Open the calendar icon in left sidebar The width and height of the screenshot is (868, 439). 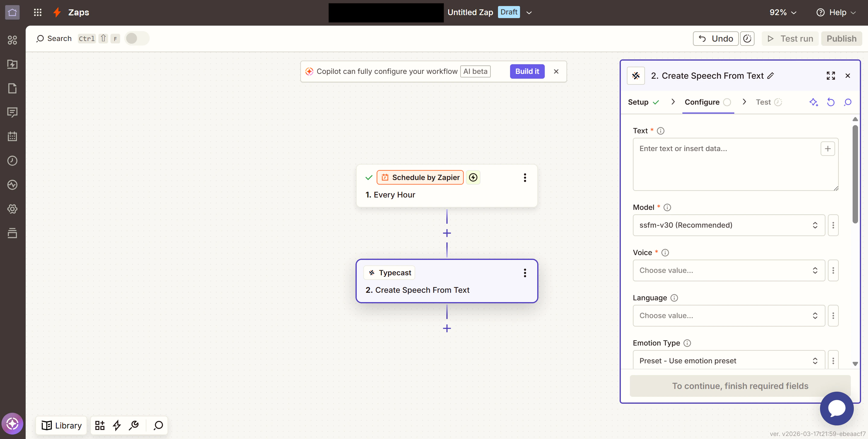click(x=12, y=136)
